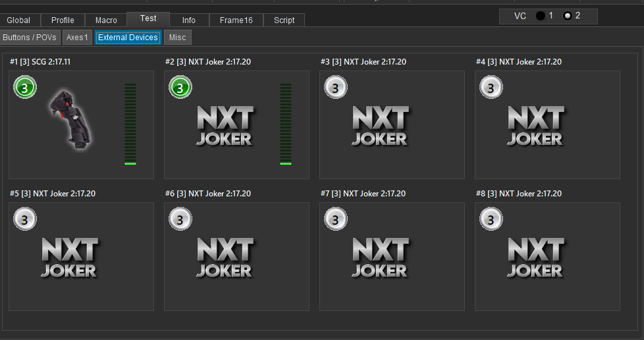Click gray status badge on device #3

coord(335,87)
